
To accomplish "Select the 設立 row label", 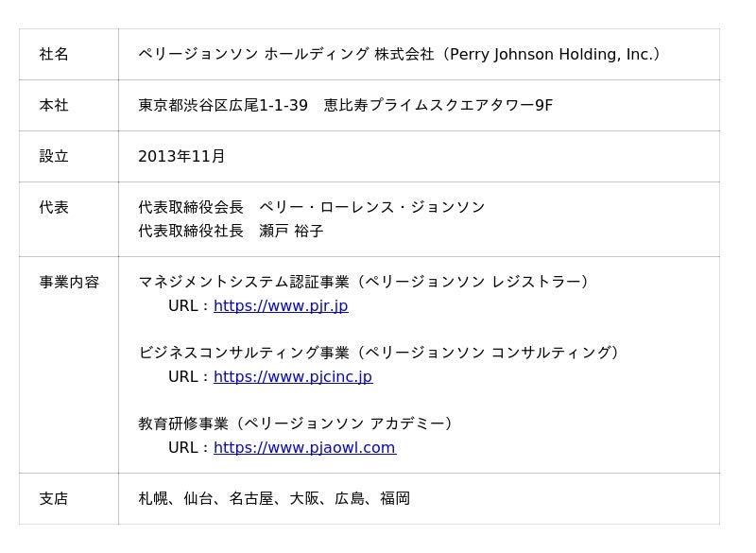I will [x=54, y=157].
